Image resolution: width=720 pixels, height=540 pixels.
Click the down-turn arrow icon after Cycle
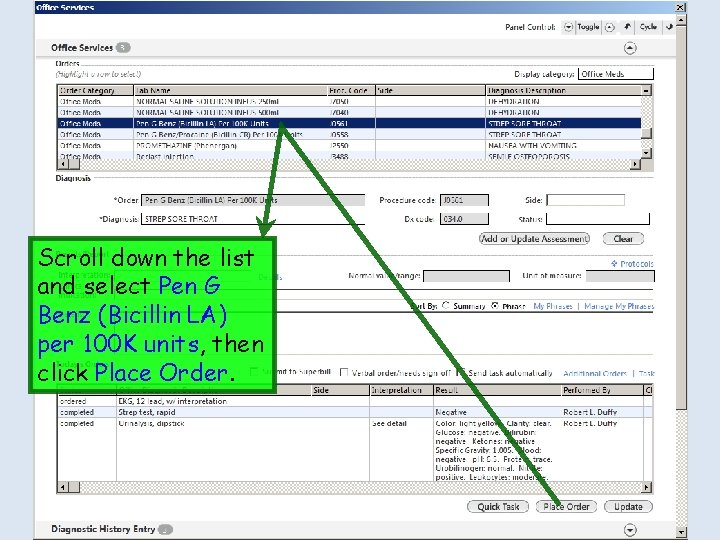point(669,27)
